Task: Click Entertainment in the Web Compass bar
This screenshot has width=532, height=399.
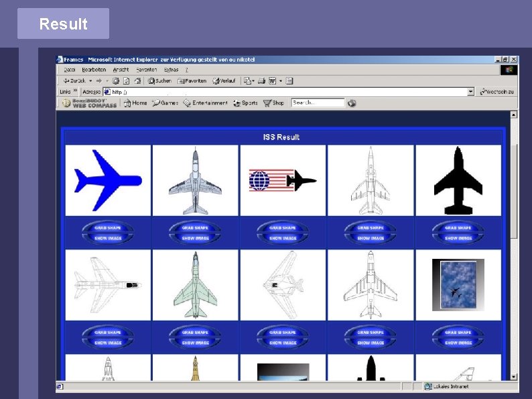Action: 205,103
